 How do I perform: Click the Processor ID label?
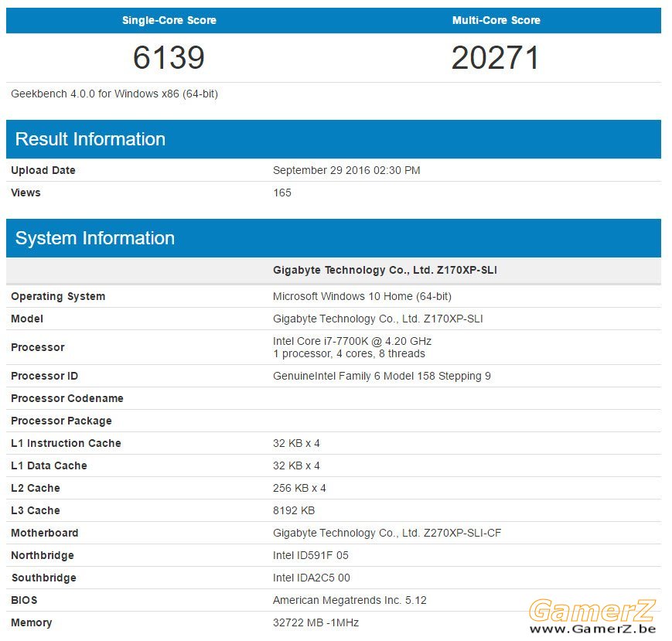click(x=45, y=376)
